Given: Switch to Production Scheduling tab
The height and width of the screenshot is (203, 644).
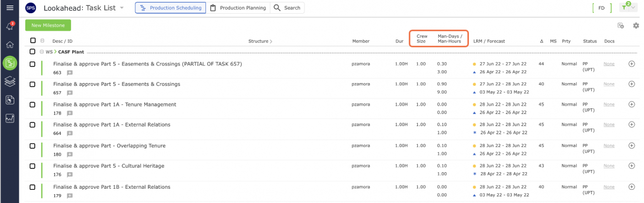Looking at the screenshot, I should pyautogui.click(x=171, y=8).
